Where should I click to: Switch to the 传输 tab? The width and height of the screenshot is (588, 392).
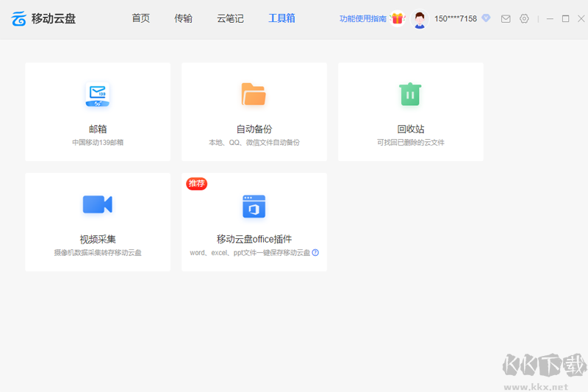point(183,18)
